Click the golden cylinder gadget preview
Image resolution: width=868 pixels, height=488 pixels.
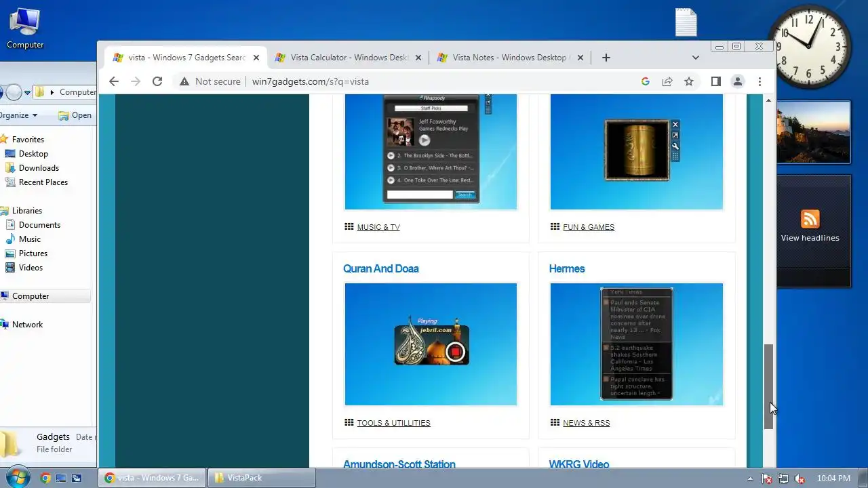[636, 152]
